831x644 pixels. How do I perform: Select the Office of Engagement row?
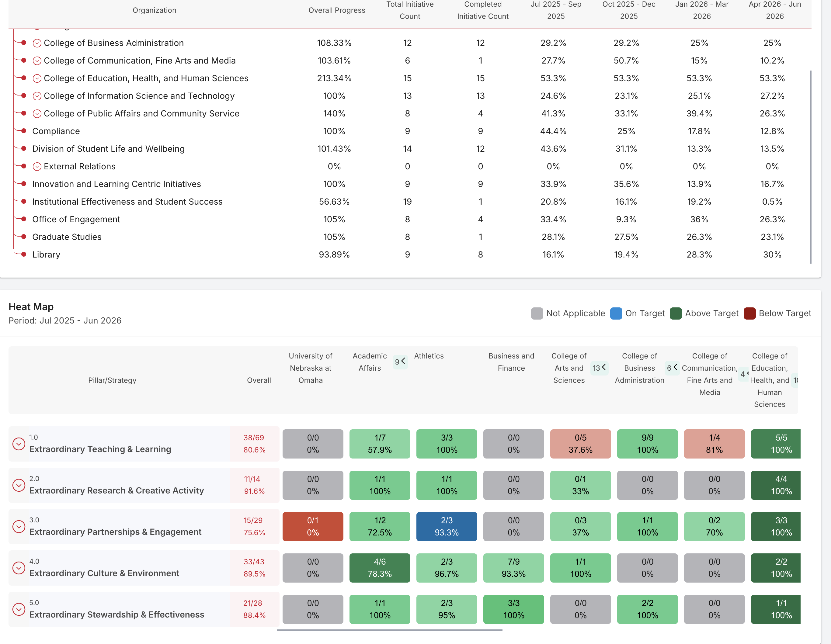point(410,220)
